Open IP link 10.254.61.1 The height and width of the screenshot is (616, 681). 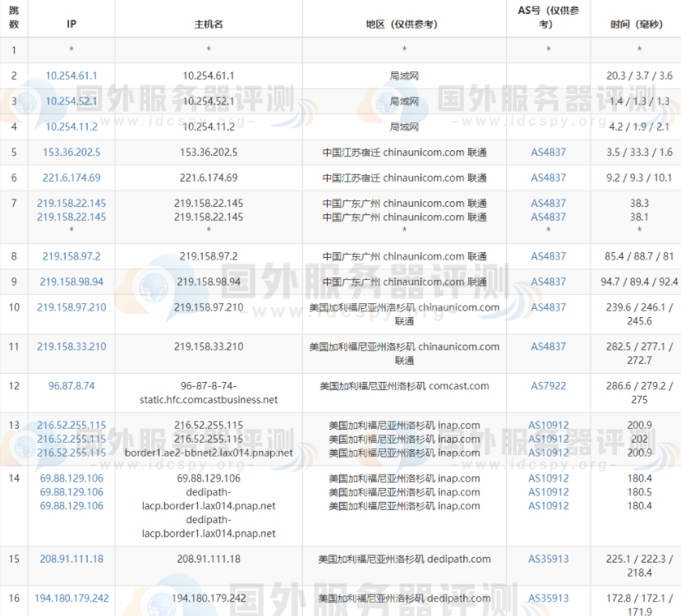click(x=71, y=76)
